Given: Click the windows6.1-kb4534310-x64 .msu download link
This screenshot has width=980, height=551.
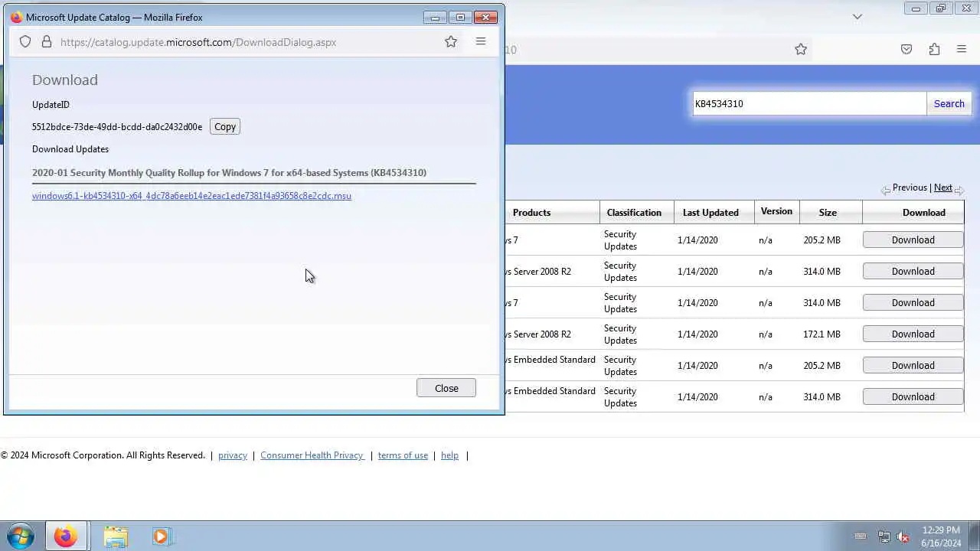Looking at the screenshot, I should coord(191,196).
